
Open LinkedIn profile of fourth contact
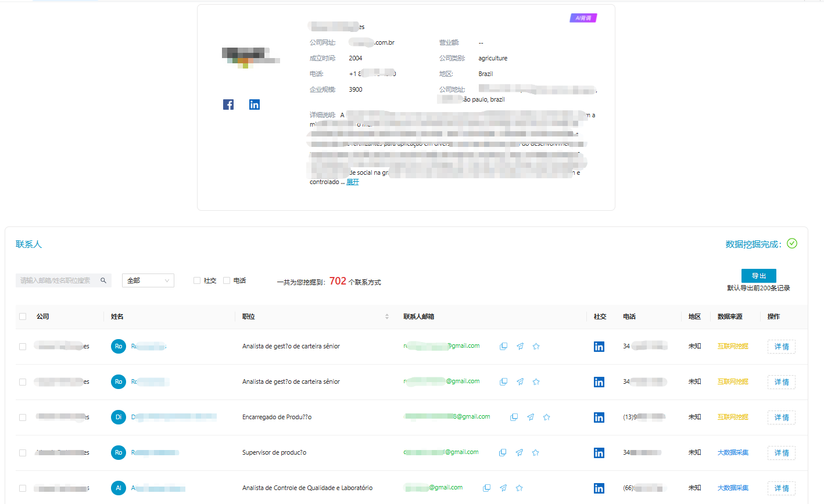click(599, 452)
